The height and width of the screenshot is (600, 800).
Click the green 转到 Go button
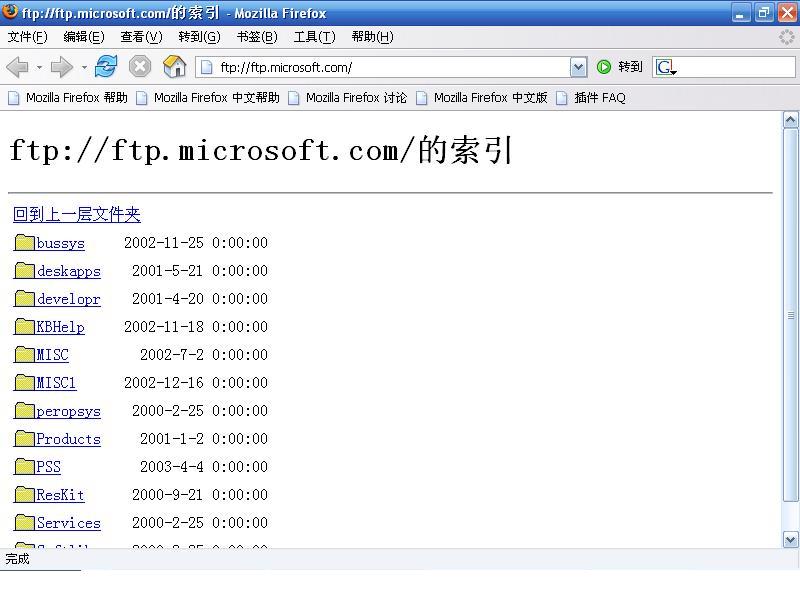click(x=619, y=67)
